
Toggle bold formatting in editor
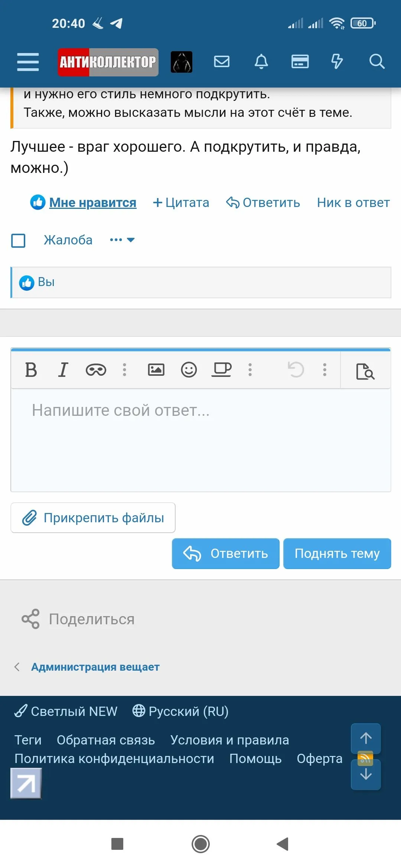(31, 370)
